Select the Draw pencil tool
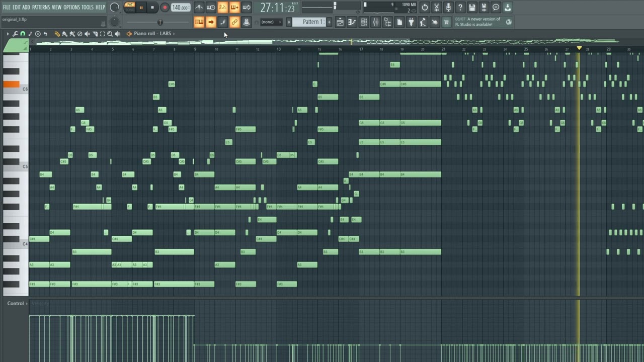 click(x=57, y=34)
